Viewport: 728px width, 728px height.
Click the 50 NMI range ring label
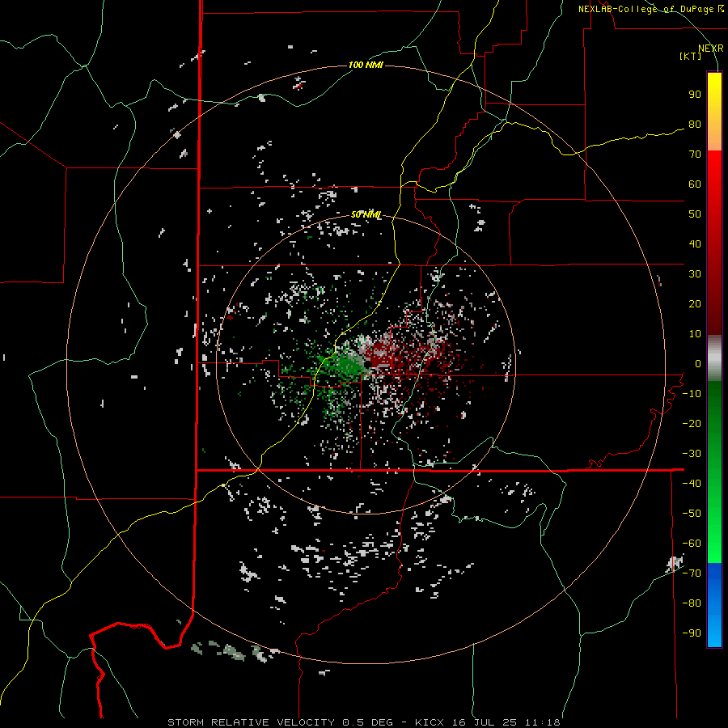(x=366, y=214)
